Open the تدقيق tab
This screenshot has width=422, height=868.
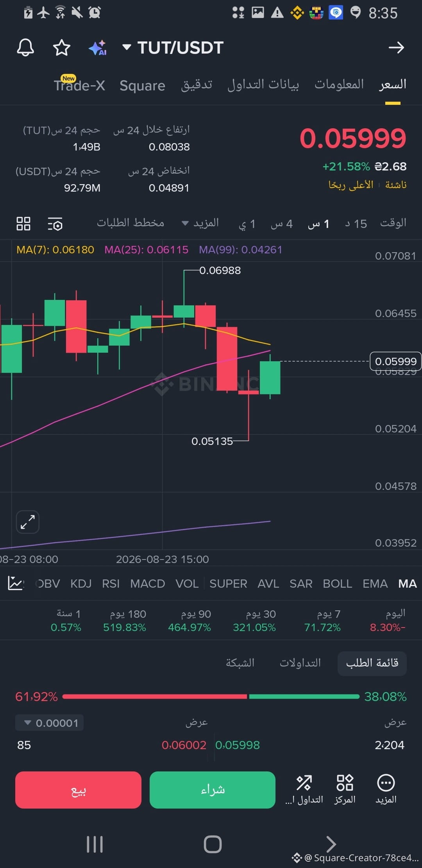click(197, 84)
